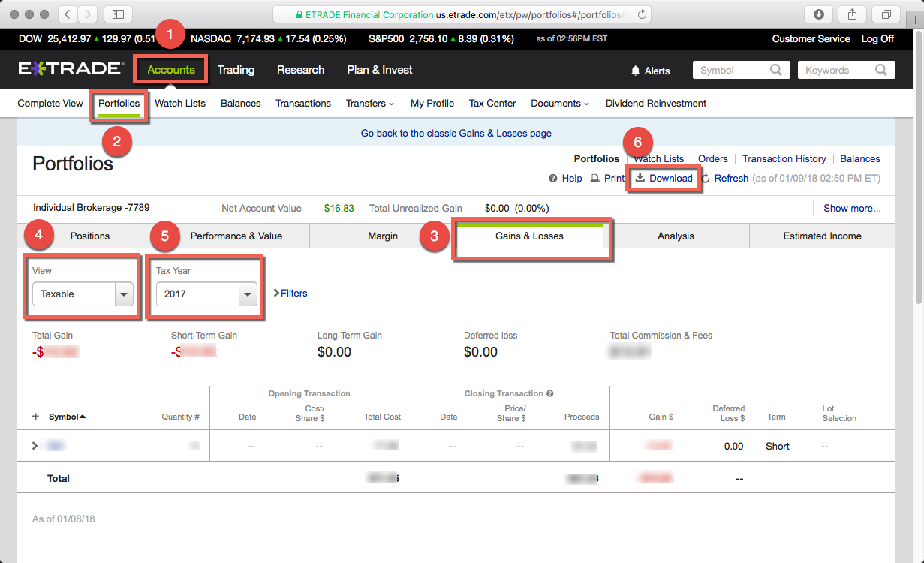This screenshot has width=924, height=563.
Task: Click in the Keywords search field
Action: (835, 70)
